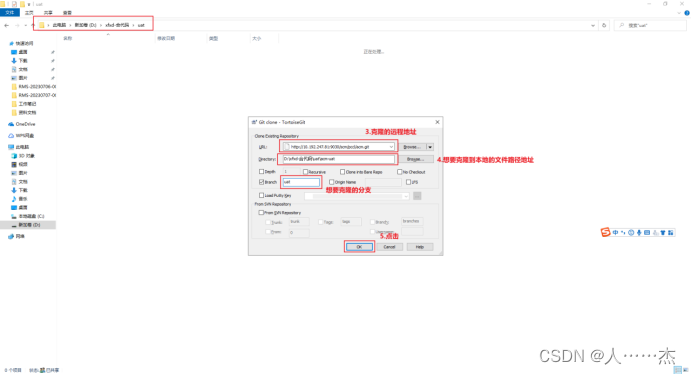Viewport: 691px width, 374px height.
Task: Uncheck the Branch checkbox
Action: click(x=262, y=182)
